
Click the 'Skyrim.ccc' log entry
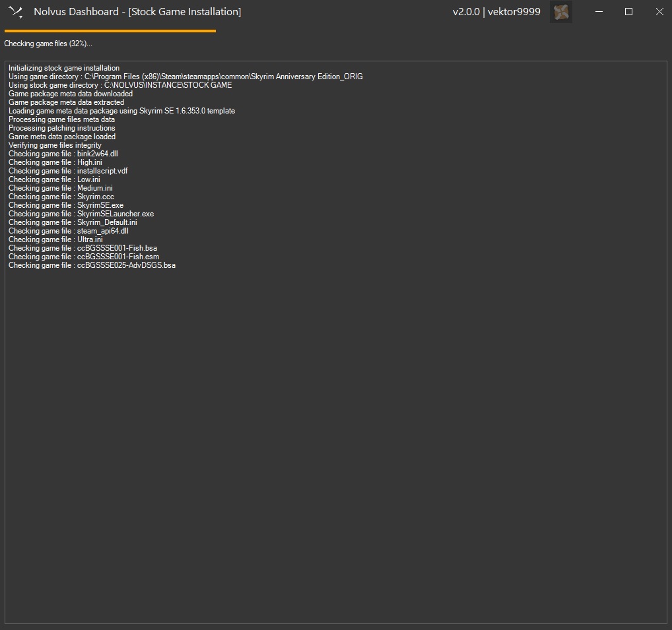pos(61,197)
